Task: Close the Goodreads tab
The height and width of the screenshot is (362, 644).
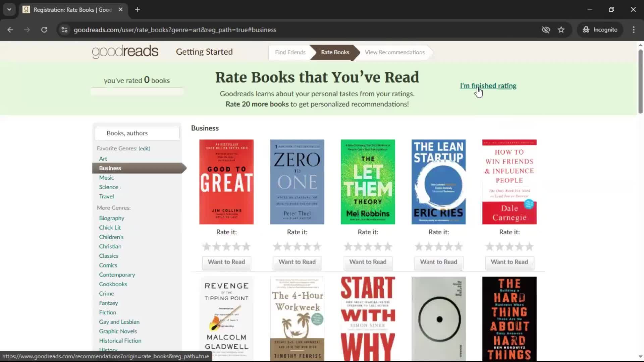Action: coord(121,10)
